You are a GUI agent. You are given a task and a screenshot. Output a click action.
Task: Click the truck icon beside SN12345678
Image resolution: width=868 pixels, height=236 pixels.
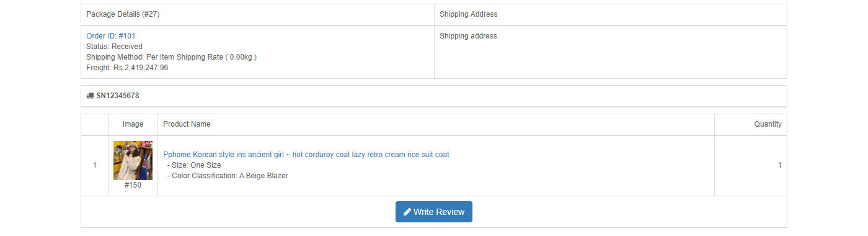90,96
